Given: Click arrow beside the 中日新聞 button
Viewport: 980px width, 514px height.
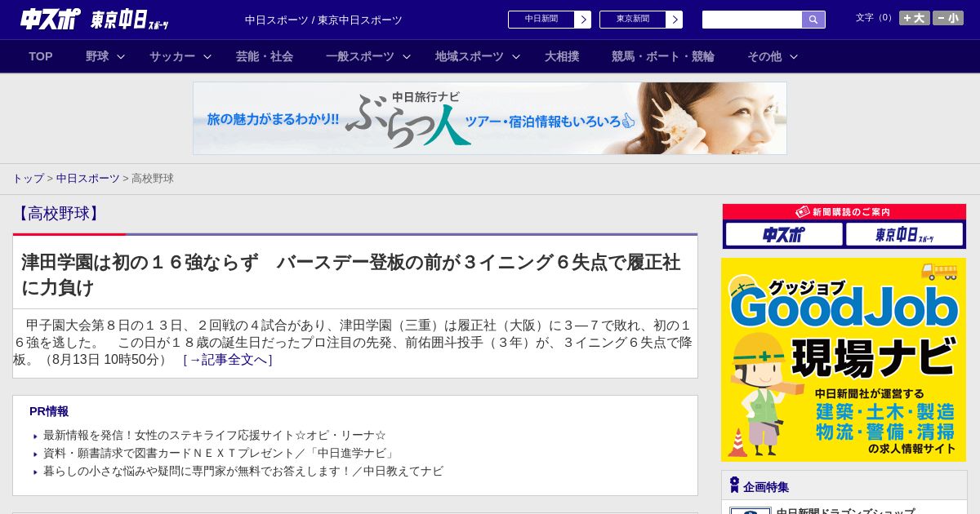Looking at the screenshot, I should coord(583,20).
